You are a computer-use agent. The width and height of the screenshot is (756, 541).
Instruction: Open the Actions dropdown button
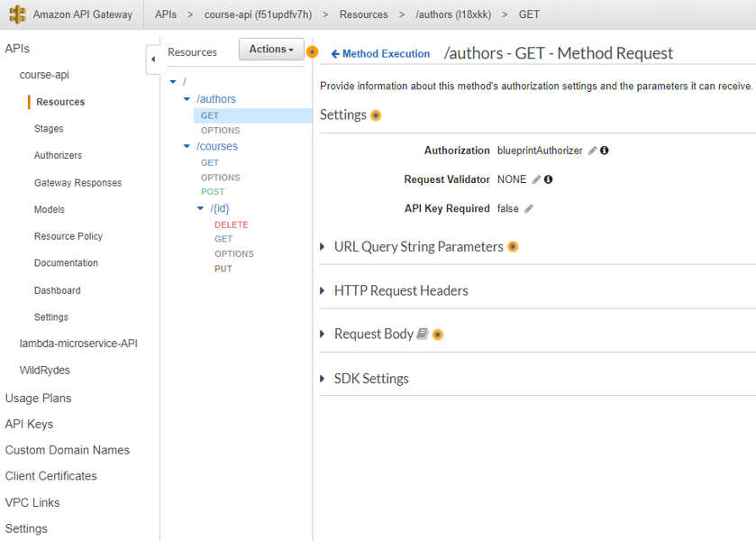[271, 50]
